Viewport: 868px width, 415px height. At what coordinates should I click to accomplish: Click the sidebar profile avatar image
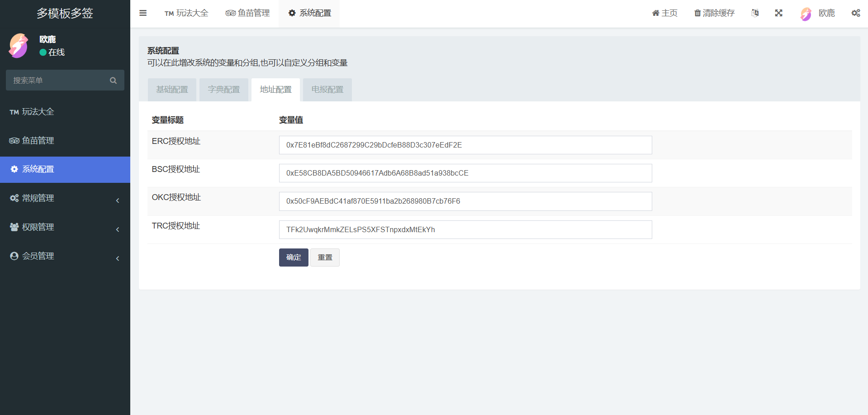coord(19,46)
